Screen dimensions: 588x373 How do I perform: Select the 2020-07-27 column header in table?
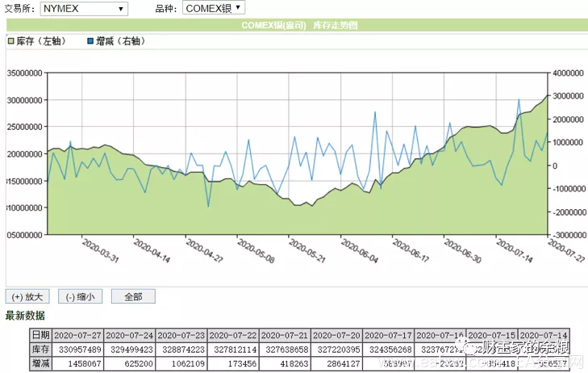pos(77,335)
